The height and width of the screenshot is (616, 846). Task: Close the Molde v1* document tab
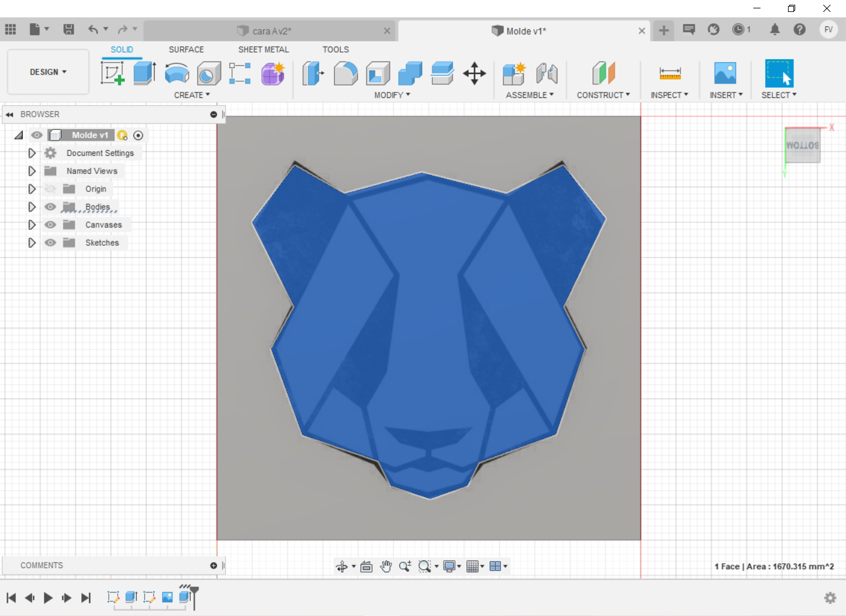[642, 31]
